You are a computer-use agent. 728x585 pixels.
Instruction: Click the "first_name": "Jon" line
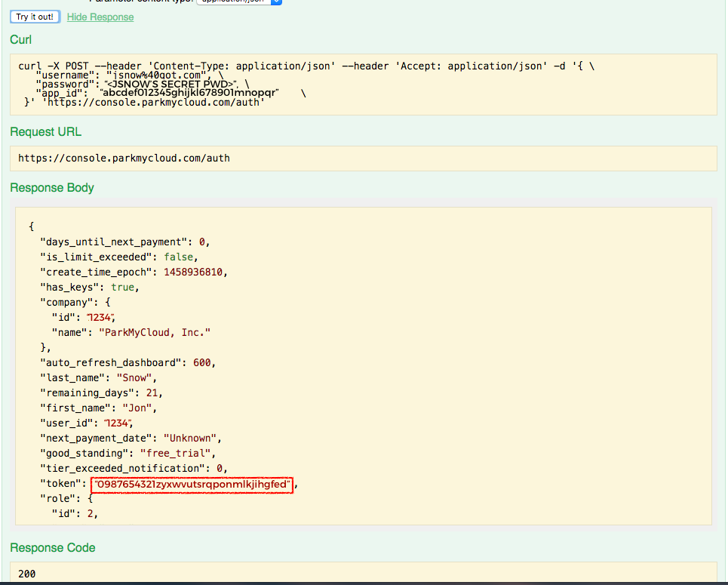(98, 408)
